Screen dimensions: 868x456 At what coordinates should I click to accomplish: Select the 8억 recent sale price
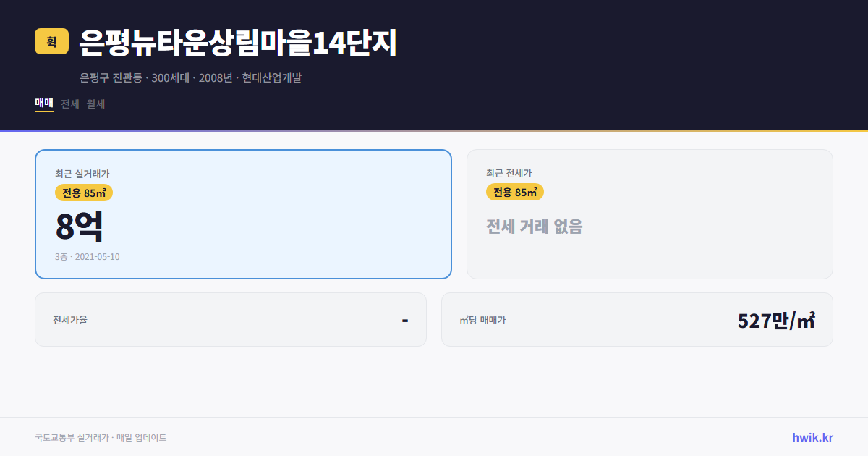(78, 226)
